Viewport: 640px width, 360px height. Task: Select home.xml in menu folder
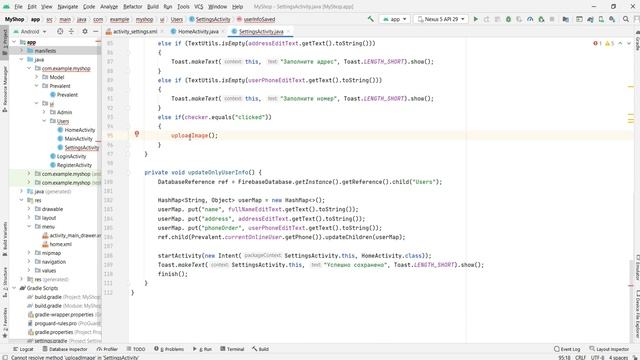click(60, 244)
